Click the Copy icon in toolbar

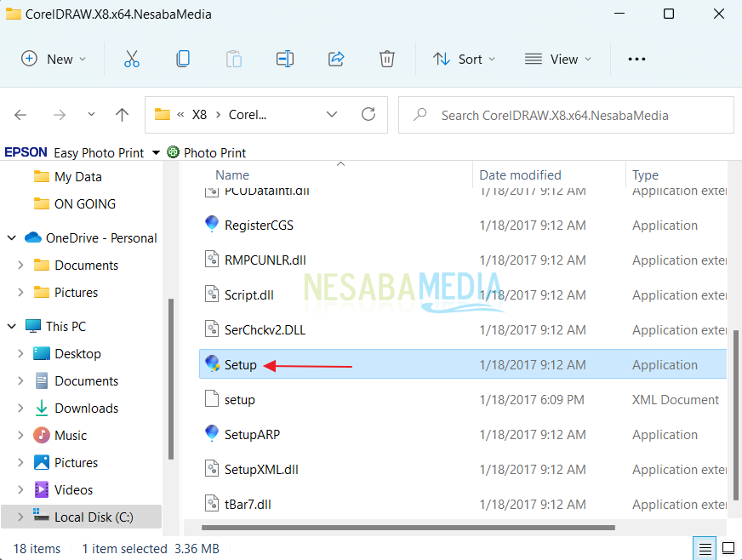pyautogui.click(x=183, y=60)
